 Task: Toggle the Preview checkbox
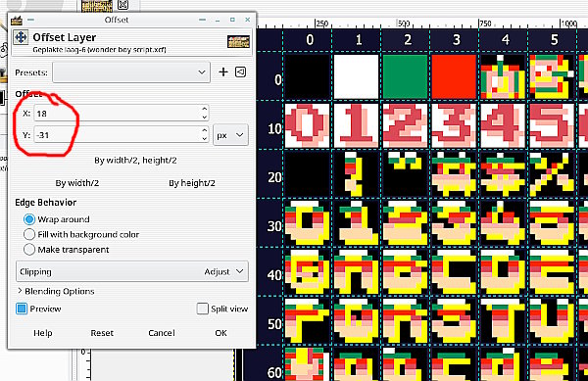click(x=38, y=309)
